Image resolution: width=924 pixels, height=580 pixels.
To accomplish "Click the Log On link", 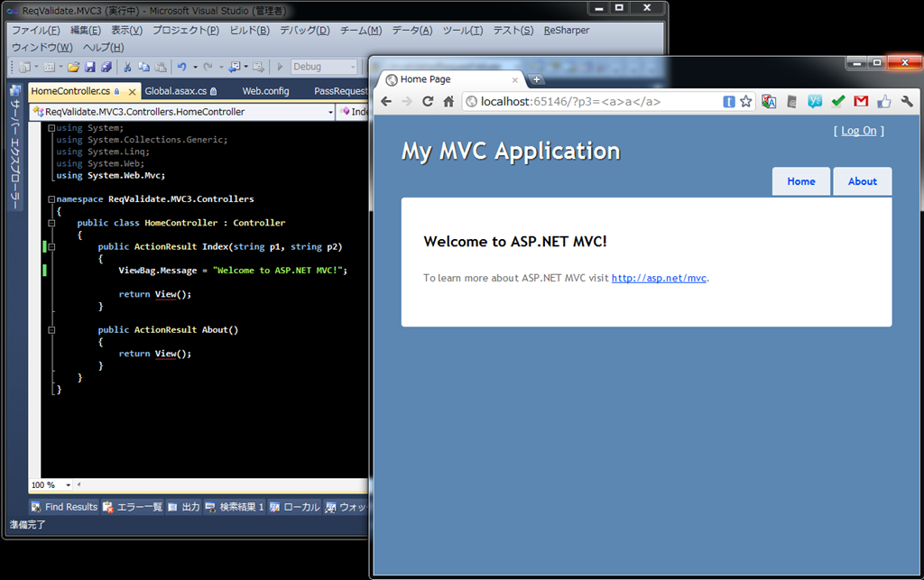I will tap(859, 131).
